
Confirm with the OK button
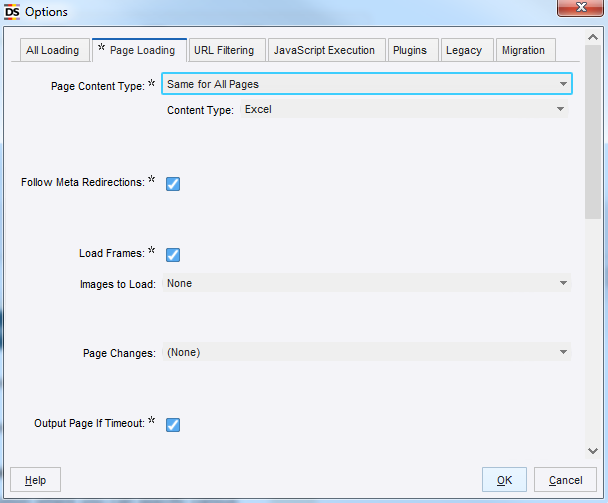pyautogui.click(x=504, y=480)
